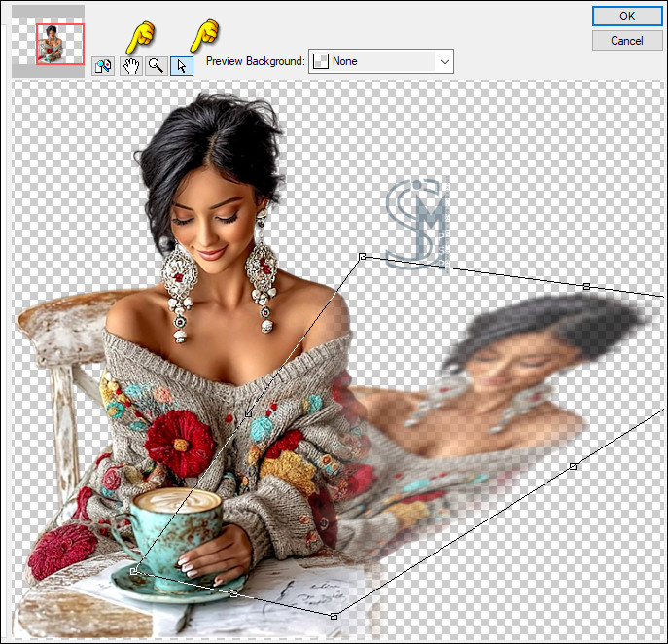Click the midpoint handle on the sweater sleeve
The width and height of the screenshot is (668, 644).
click(x=249, y=413)
